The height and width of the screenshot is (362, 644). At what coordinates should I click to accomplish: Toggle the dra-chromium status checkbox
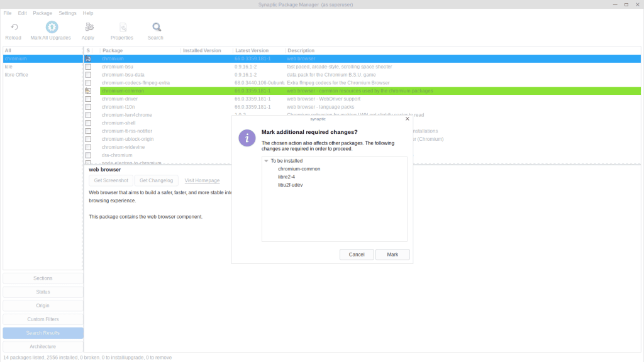88,155
